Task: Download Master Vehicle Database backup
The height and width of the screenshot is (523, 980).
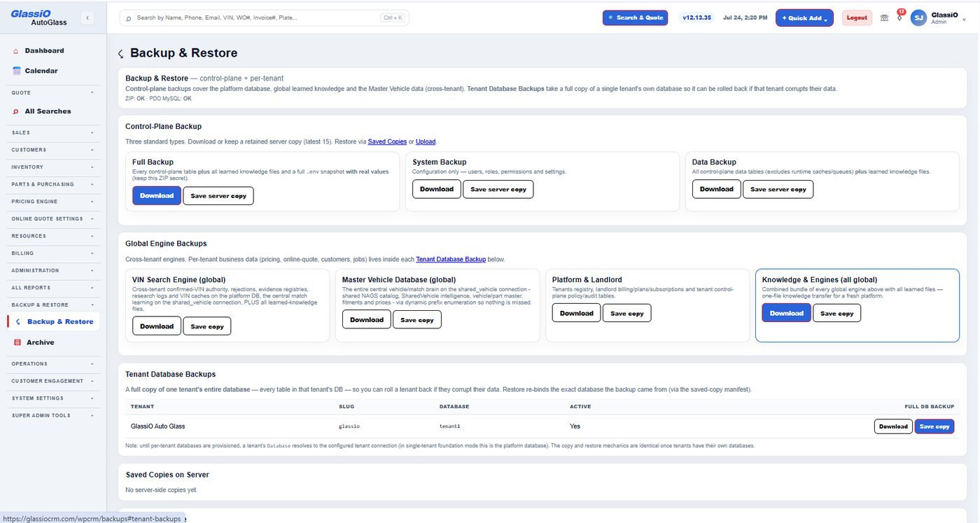Action: 367,320
